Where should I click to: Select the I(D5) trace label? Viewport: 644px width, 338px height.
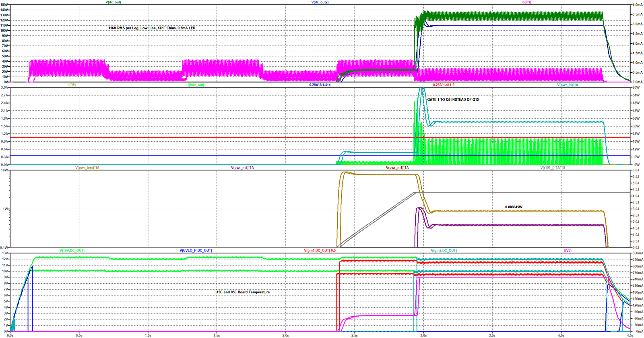(x=72, y=85)
